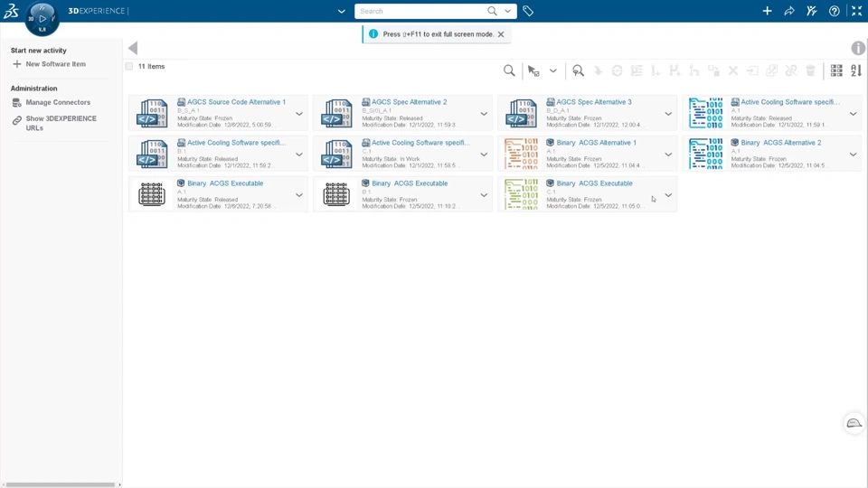Switch view with the grid tile icon

click(x=836, y=70)
